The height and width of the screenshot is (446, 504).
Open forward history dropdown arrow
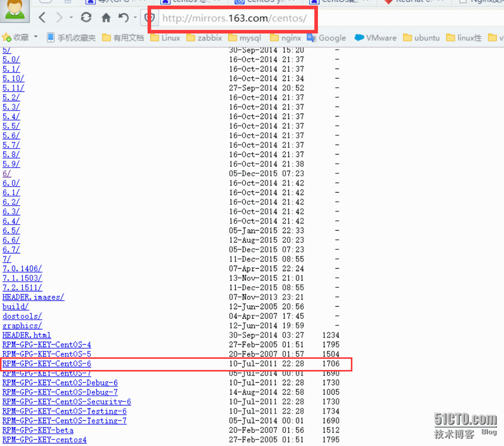pos(71,18)
